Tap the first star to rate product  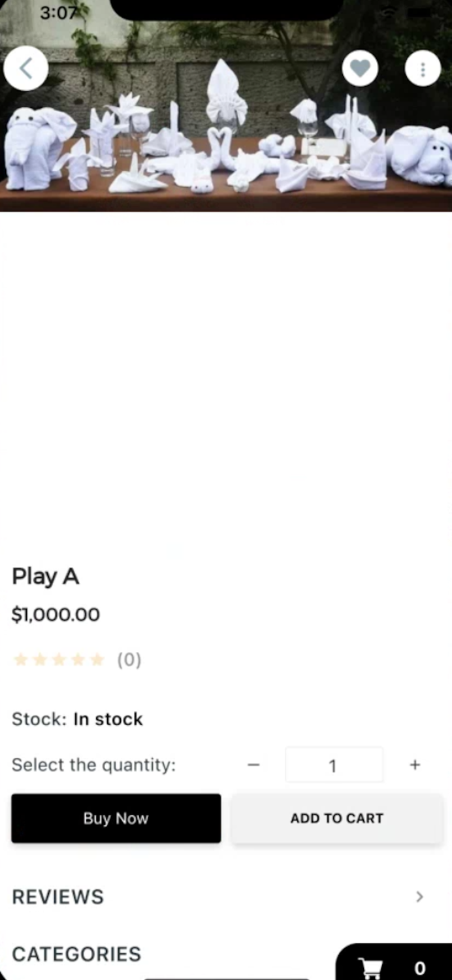pyautogui.click(x=20, y=660)
